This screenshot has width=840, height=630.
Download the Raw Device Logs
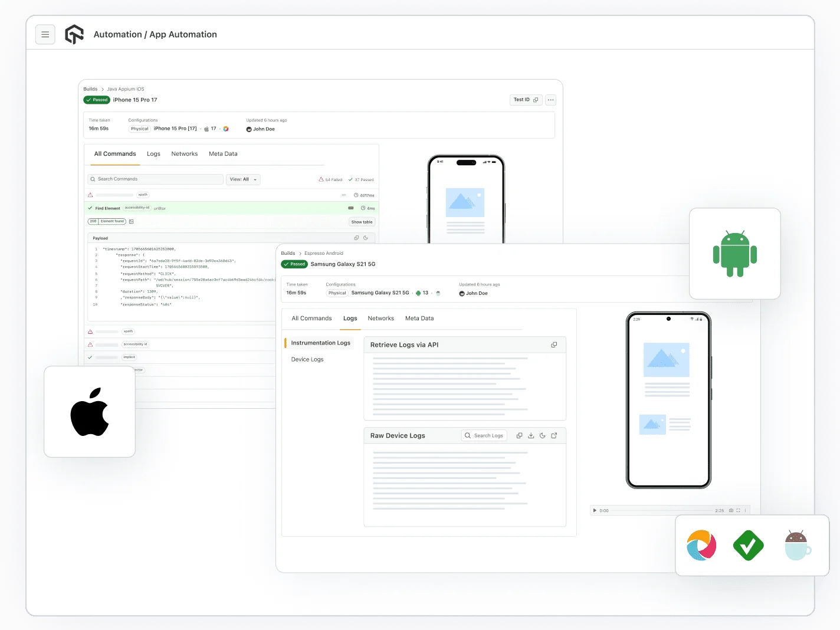[x=531, y=436]
